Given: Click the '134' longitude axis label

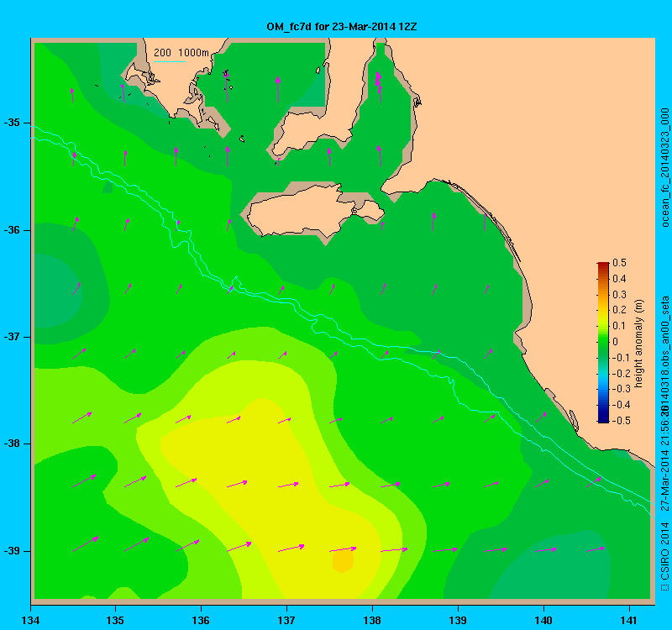Looking at the screenshot, I should pos(30,620).
